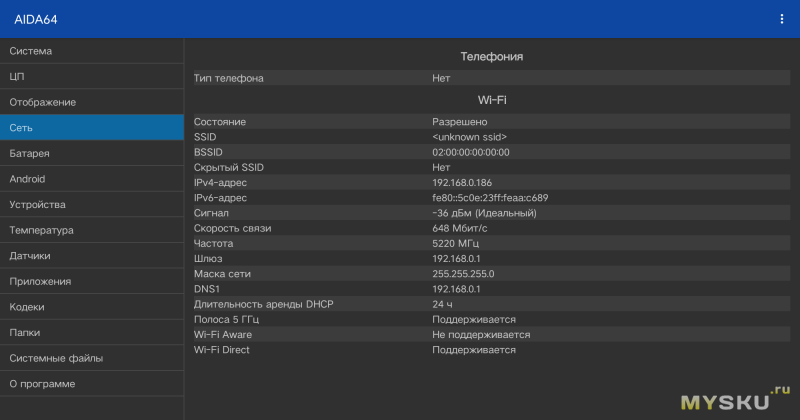Click the Wi-Fi Aware label
Image resolution: width=800 pixels, height=420 pixels.
pyautogui.click(x=222, y=335)
